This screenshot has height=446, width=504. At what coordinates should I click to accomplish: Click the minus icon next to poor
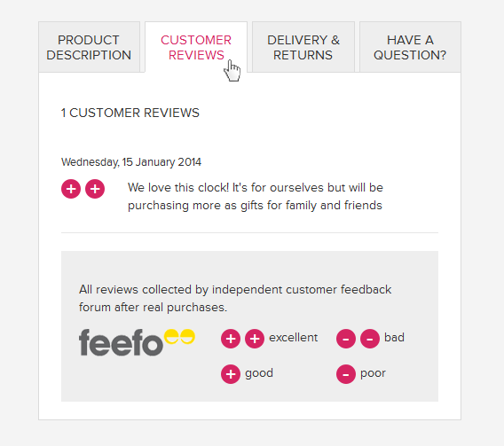point(346,374)
